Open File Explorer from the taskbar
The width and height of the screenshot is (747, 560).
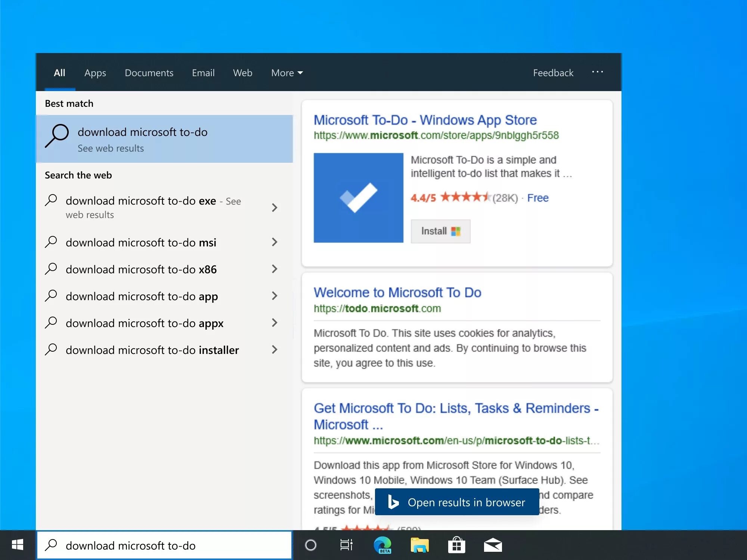coord(420,545)
